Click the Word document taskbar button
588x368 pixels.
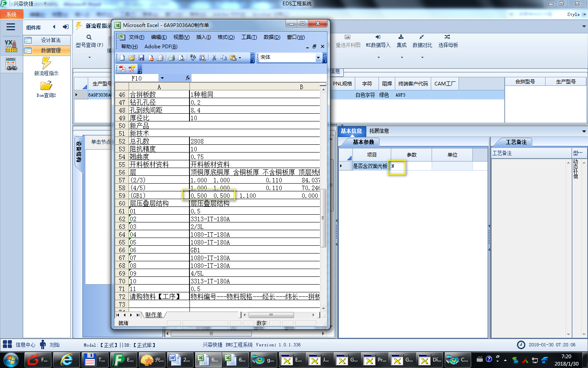pos(180,360)
